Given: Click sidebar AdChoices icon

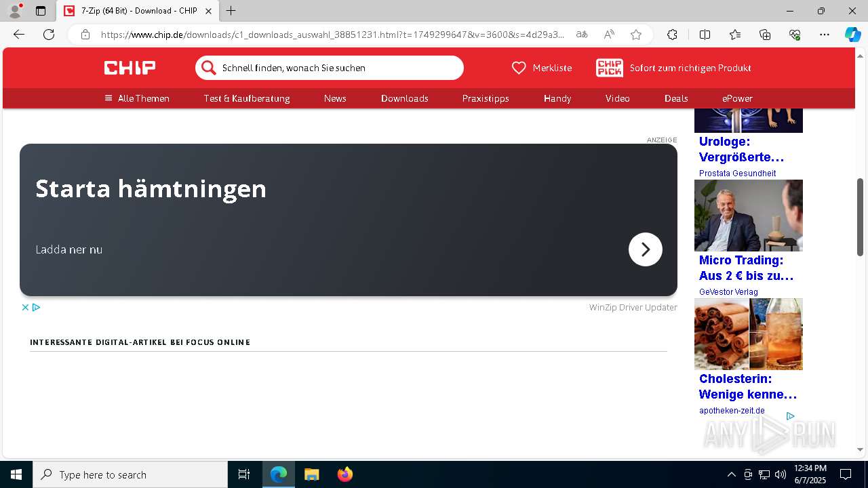Looking at the screenshot, I should pos(790,416).
